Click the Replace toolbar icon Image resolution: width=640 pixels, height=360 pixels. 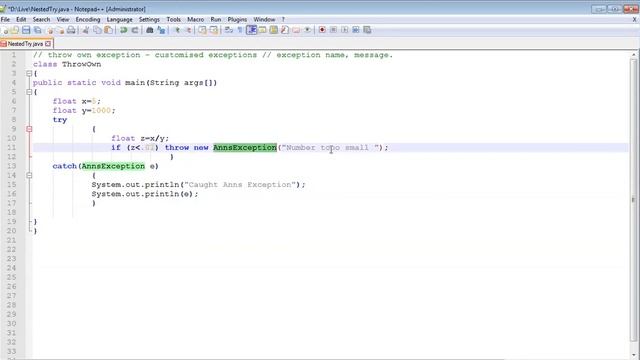pyautogui.click(x=161, y=30)
